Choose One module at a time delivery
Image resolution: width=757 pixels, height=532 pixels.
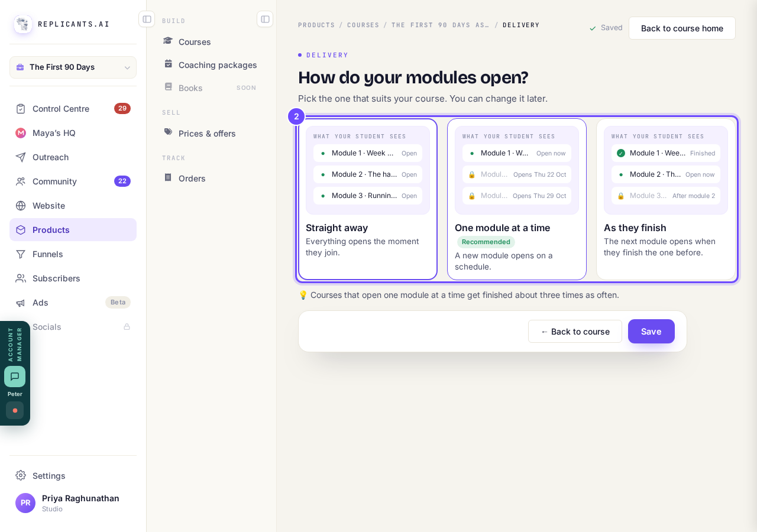click(517, 199)
